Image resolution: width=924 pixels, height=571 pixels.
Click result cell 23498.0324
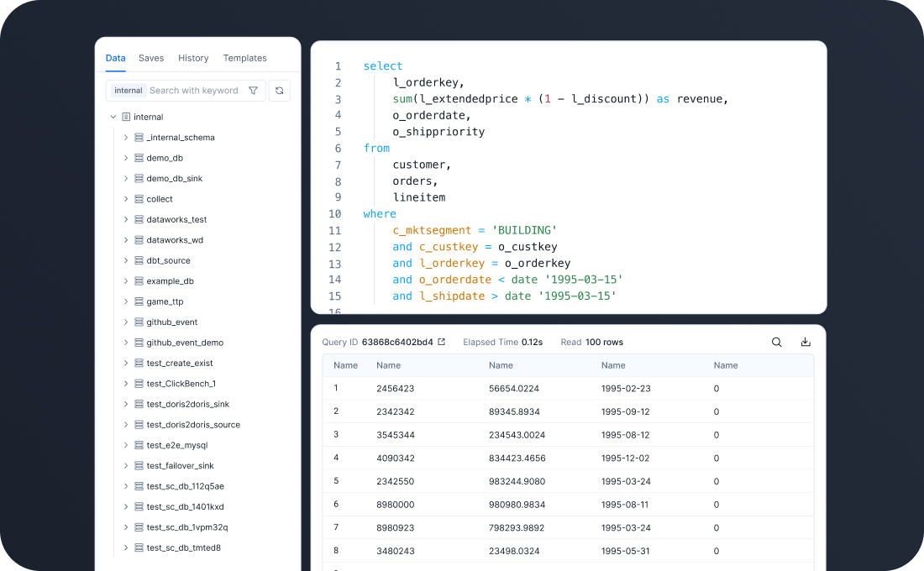click(514, 551)
